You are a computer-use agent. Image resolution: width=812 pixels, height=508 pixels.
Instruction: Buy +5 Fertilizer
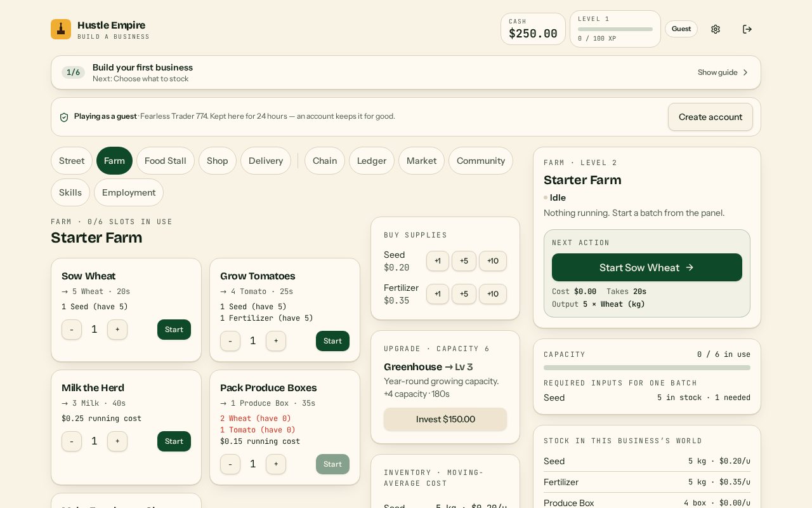click(x=464, y=294)
